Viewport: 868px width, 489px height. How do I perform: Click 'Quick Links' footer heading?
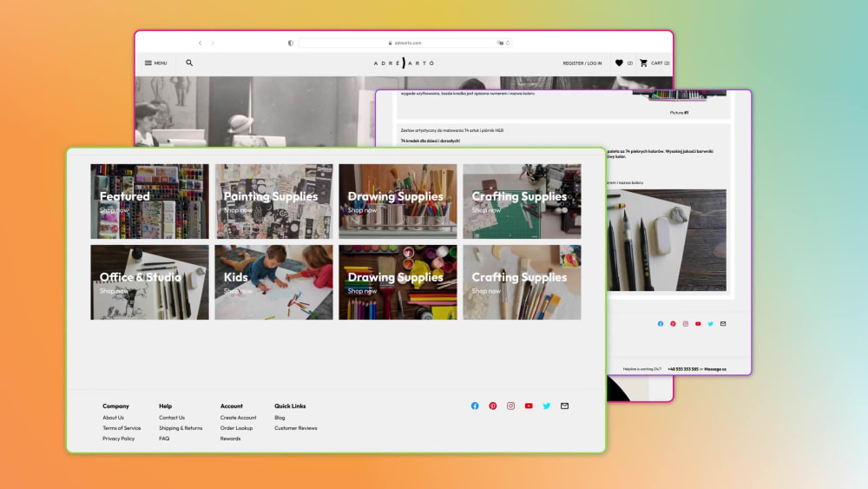point(290,406)
